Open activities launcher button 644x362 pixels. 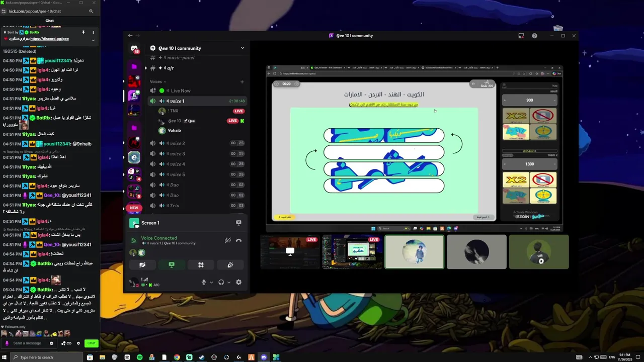click(x=201, y=265)
